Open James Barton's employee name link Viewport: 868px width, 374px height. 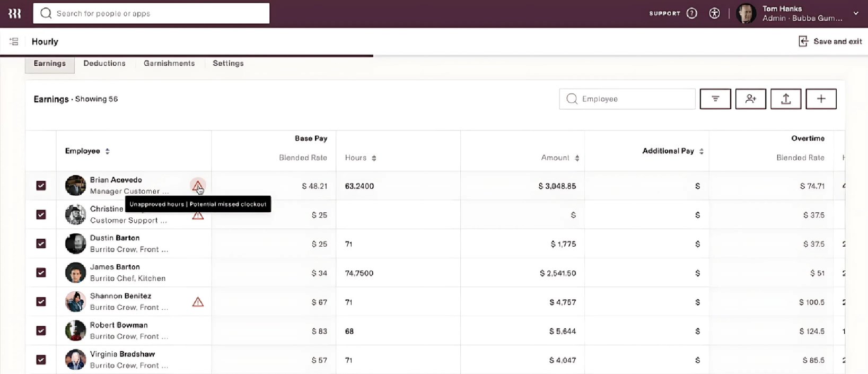pyautogui.click(x=115, y=267)
